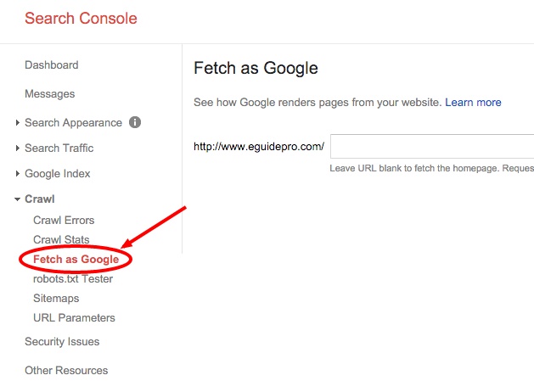Select Crawl Errors in the sidebar
The height and width of the screenshot is (392, 534).
pos(64,220)
